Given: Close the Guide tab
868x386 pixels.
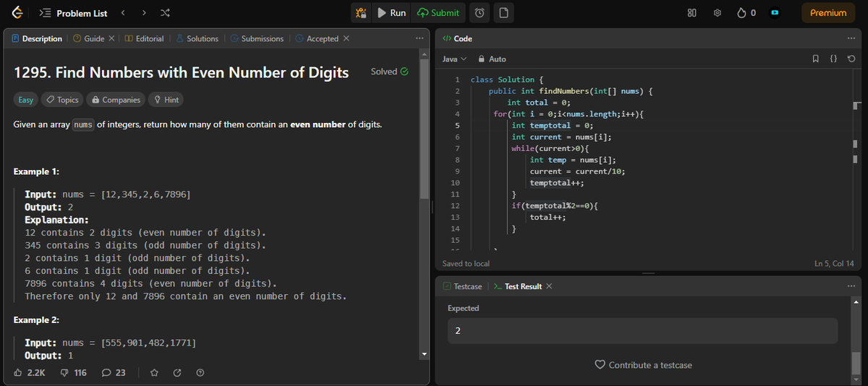Looking at the screenshot, I should tap(111, 38).
